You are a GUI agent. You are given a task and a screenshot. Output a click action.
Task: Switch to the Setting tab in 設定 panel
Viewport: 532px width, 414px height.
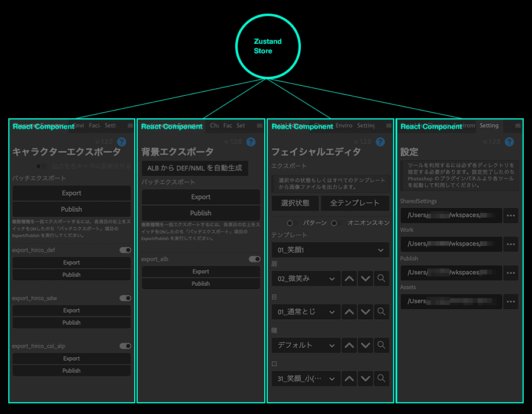click(489, 126)
